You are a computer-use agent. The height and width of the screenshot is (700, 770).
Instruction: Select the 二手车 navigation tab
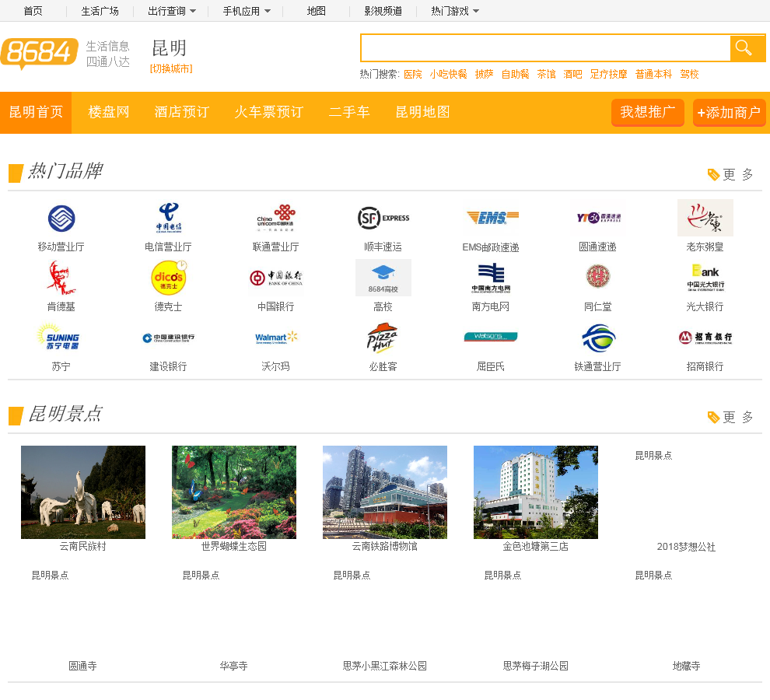349,113
